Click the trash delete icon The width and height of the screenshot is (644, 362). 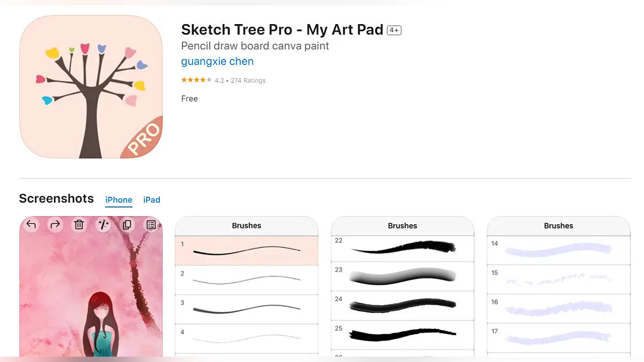pos(79,225)
